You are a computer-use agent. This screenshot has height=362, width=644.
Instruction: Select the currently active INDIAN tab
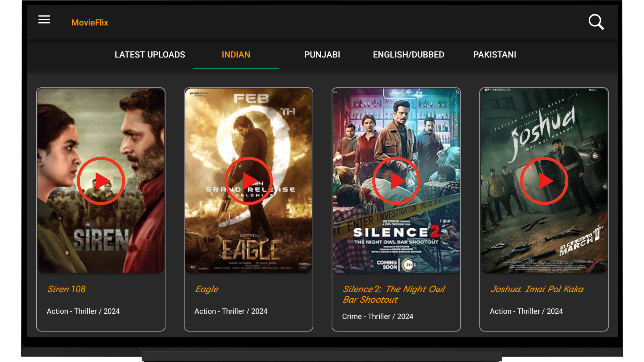coord(236,55)
